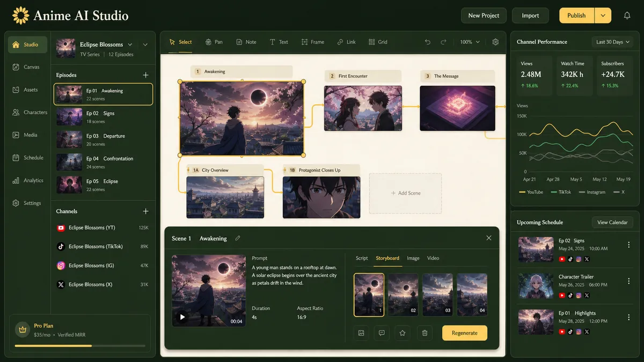644x362 pixels.
Task: Switch to the Video tab
Action: click(x=433, y=258)
